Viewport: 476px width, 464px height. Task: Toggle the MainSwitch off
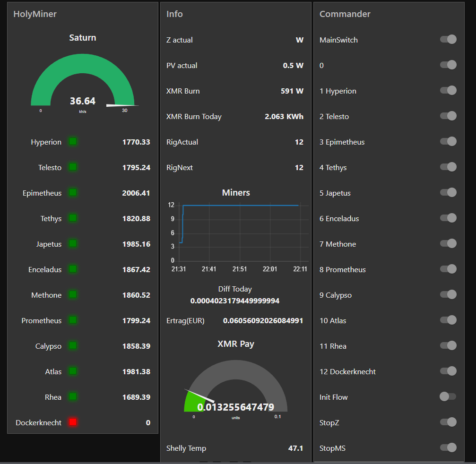click(x=448, y=40)
